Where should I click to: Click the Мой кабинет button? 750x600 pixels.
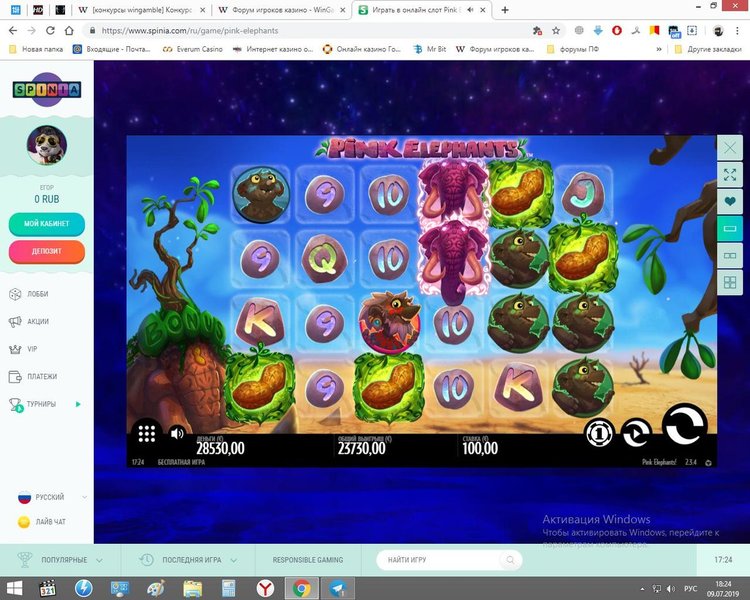46,223
